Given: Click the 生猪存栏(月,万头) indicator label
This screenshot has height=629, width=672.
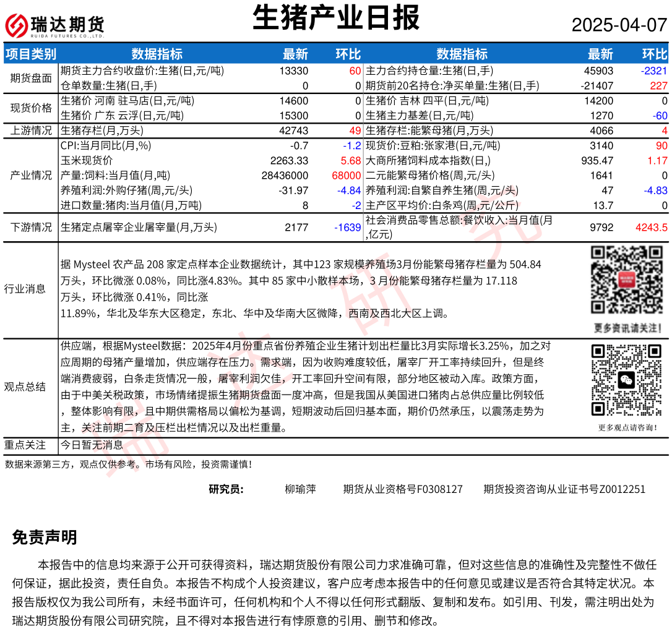Looking at the screenshot, I should click(x=102, y=131).
